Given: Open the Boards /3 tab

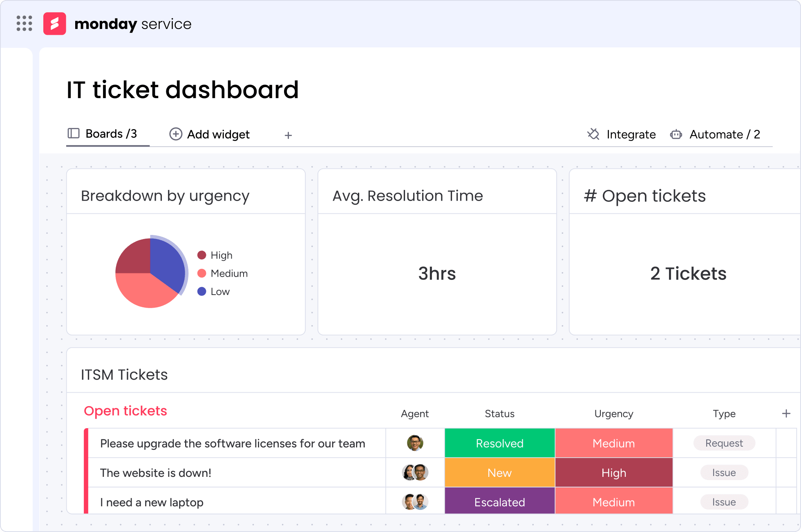Looking at the screenshot, I should coord(111,134).
